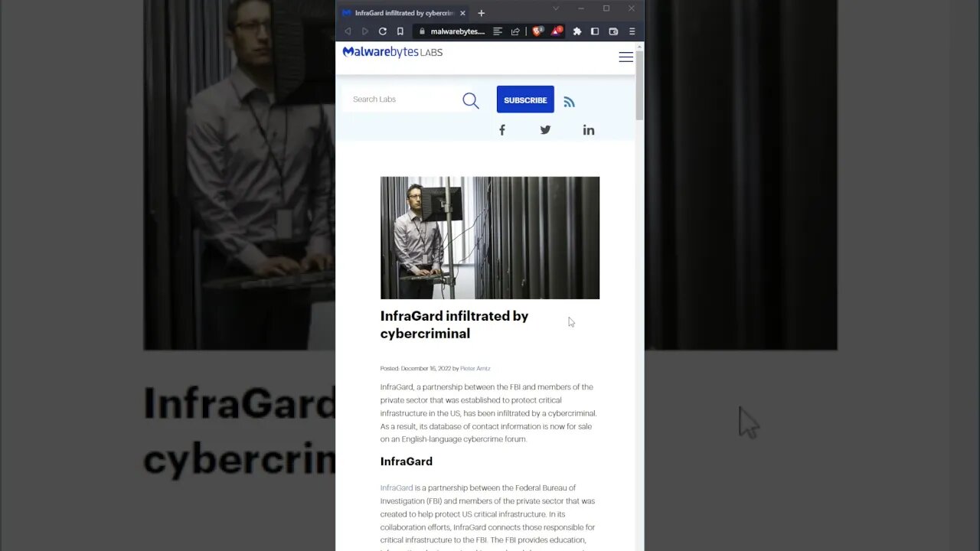Click the SUBSCRIBE button
Viewport: 980px width, 551px height.
pos(525,99)
